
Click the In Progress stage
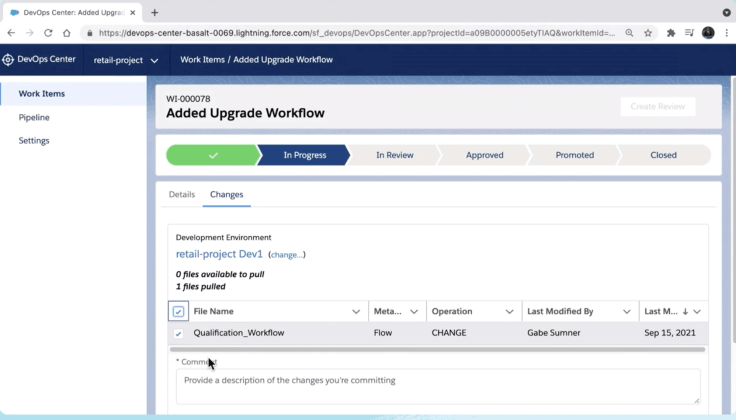[x=305, y=155]
